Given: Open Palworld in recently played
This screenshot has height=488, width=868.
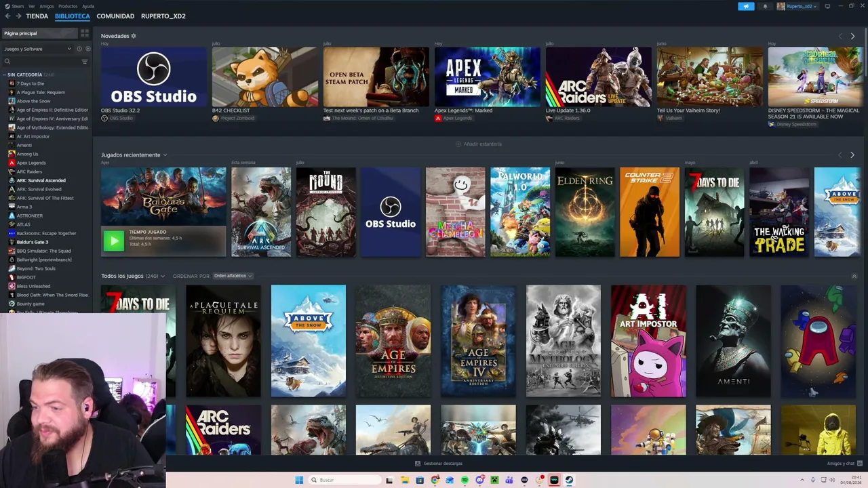Looking at the screenshot, I should click(x=520, y=212).
